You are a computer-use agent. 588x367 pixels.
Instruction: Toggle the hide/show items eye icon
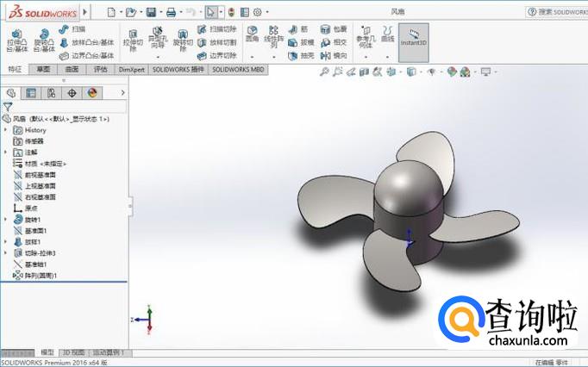(431, 72)
